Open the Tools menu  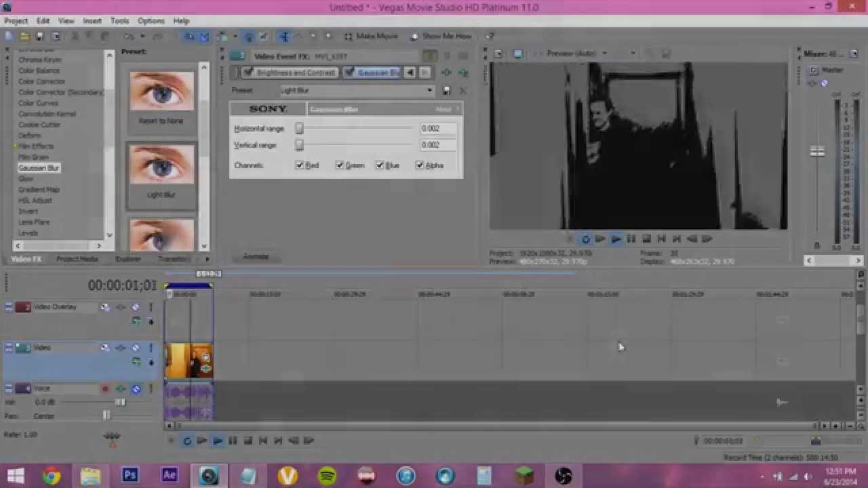[120, 21]
